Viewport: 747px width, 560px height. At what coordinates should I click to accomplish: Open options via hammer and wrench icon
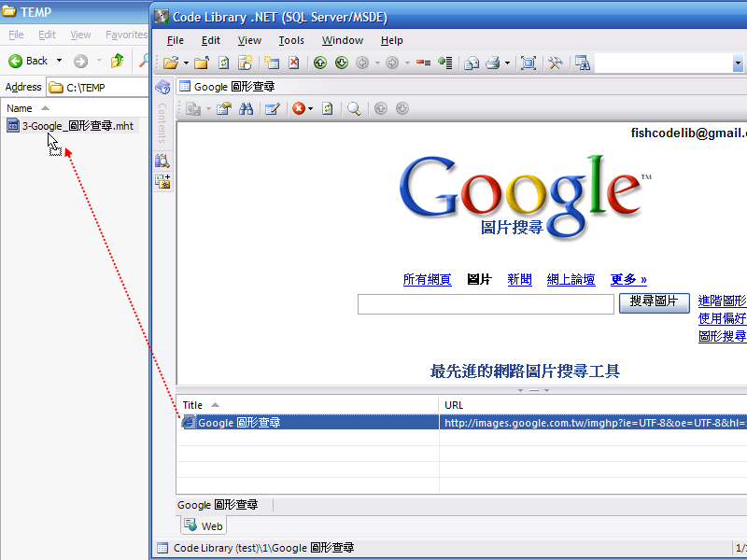pos(555,63)
